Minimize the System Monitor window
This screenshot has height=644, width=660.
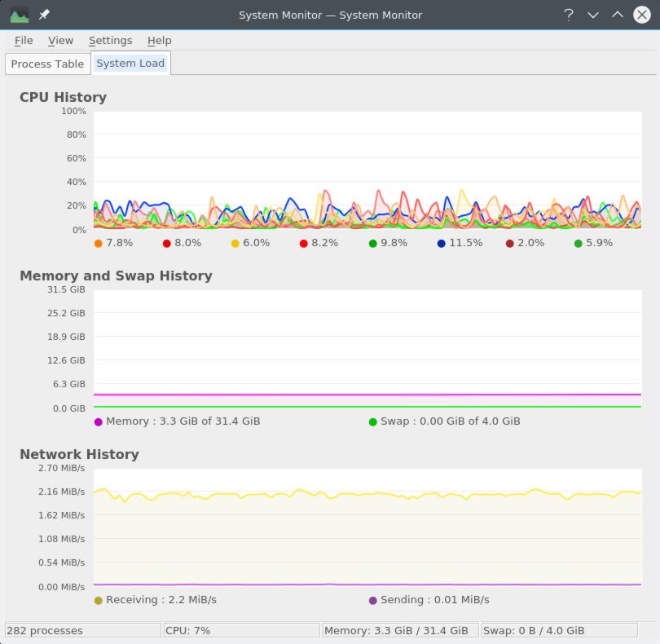(x=593, y=15)
